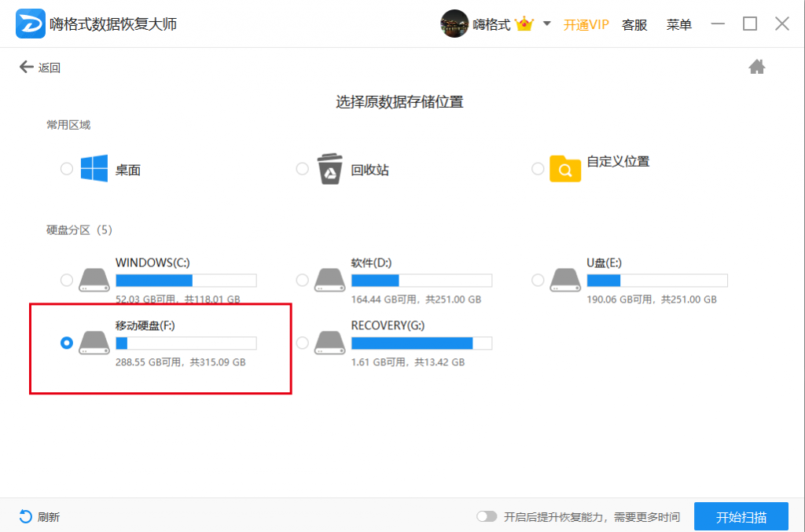Select the 桌面 radio button
The image size is (805, 532).
[x=67, y=169]
